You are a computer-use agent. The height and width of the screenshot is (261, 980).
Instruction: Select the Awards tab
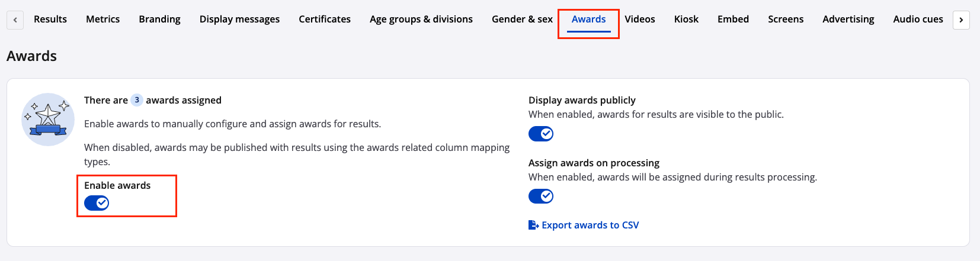coord(588,19)
